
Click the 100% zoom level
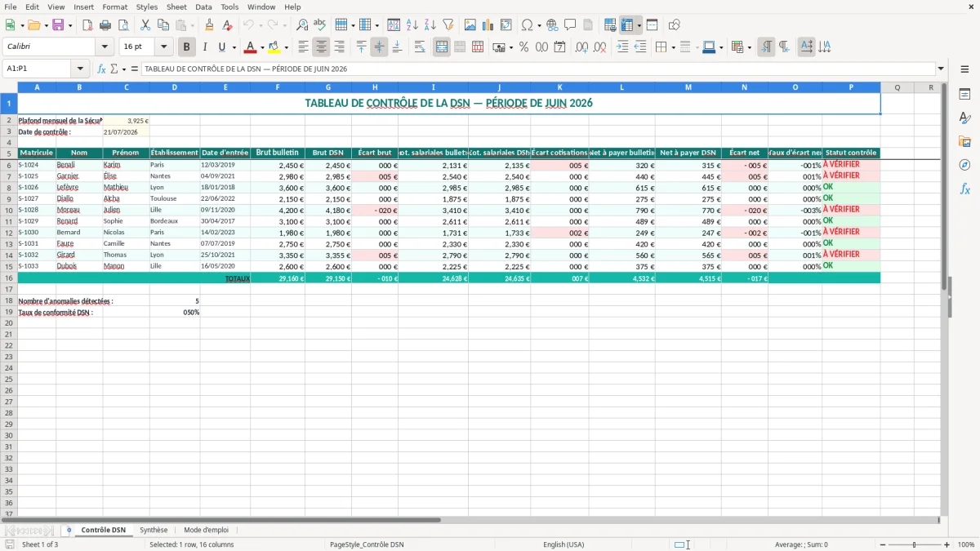coord(966,544)
